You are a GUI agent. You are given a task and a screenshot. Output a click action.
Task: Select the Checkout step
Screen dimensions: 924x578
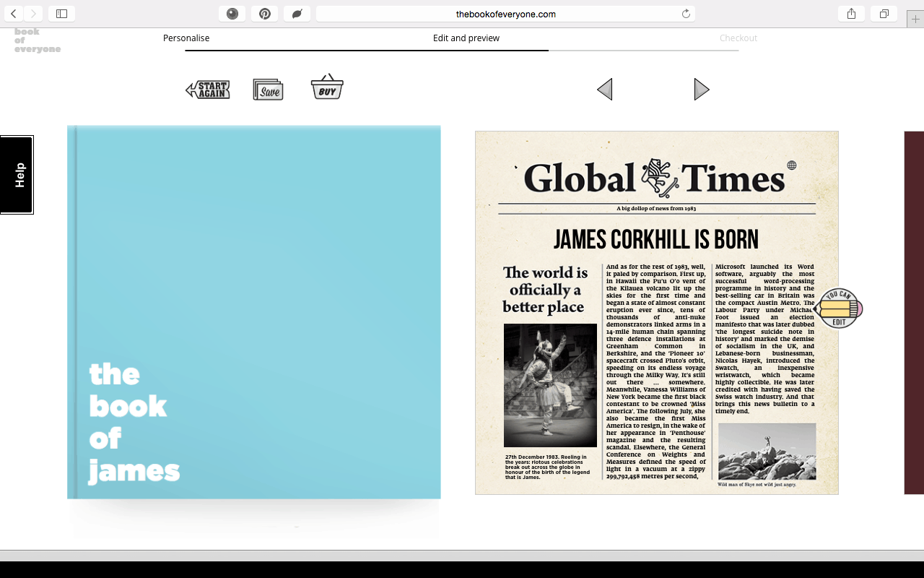pos(738,38)
